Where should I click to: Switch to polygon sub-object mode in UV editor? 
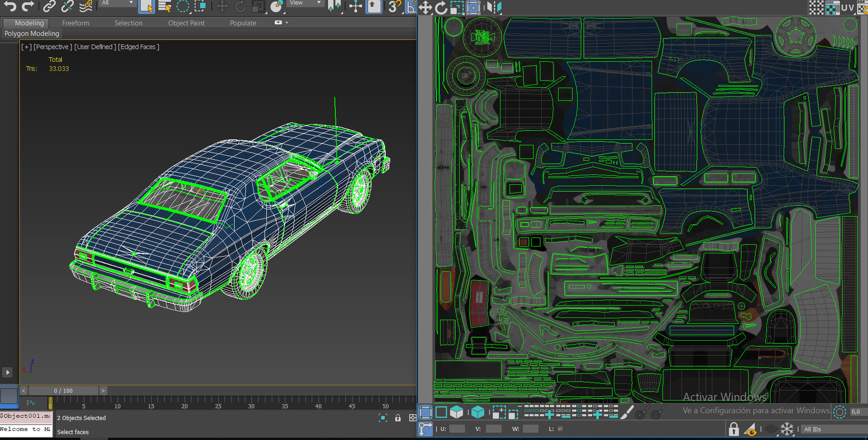[x=457, y=412]
